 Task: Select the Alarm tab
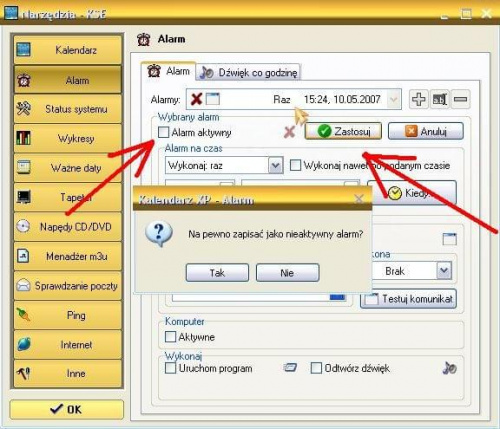(x=168, y=71)
